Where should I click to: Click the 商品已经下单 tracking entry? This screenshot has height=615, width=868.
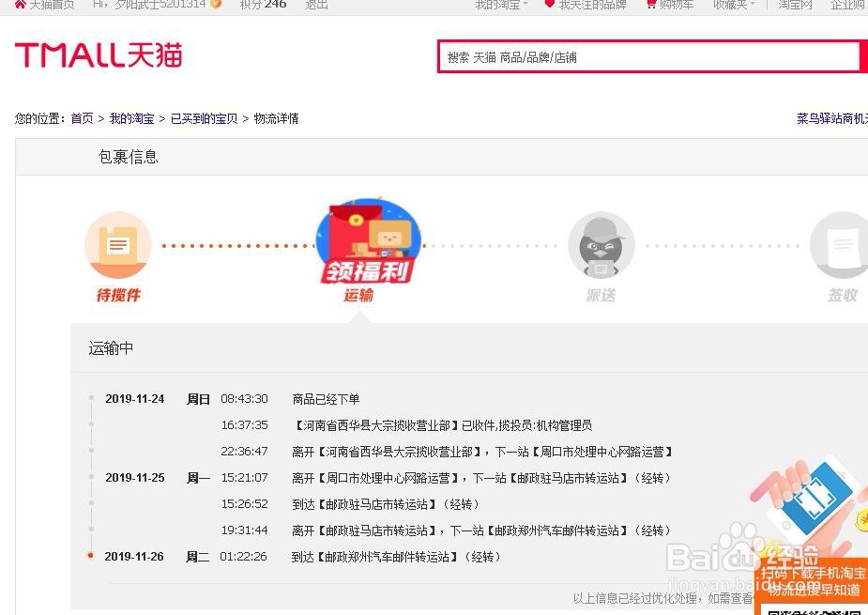point(326,399)
